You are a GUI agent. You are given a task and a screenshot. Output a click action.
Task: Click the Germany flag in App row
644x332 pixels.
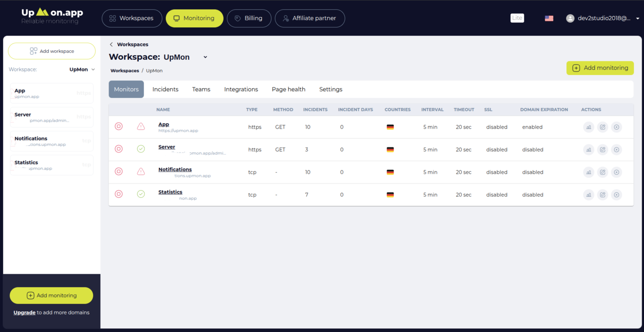point(390,127)
